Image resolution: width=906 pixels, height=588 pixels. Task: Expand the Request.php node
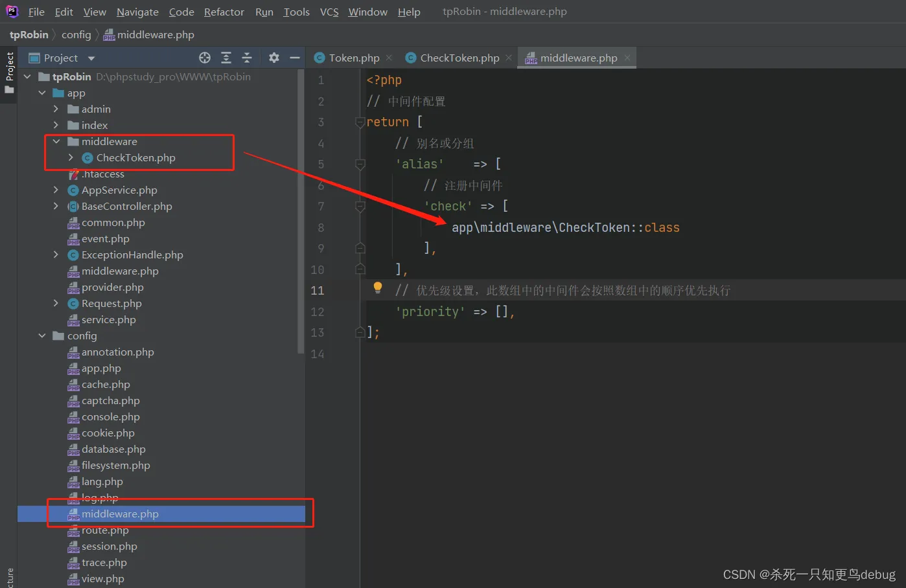pyautogui.click(x=56, y=303)
